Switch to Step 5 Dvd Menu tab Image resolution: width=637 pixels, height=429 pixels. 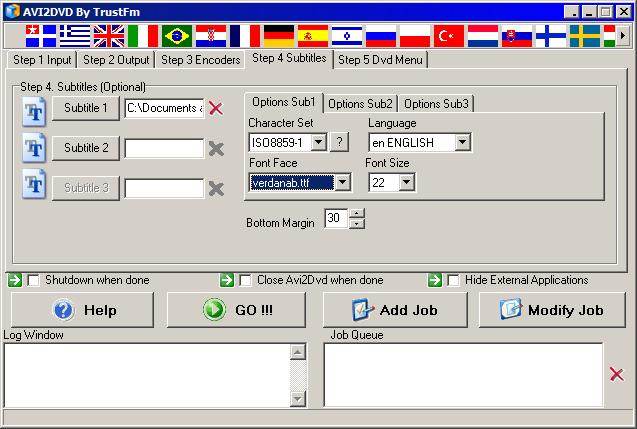(380, 60)
